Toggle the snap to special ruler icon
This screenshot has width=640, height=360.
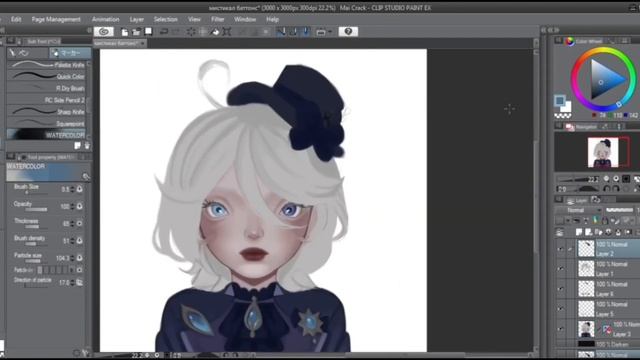pyautogui.click(x=293, y=31)
